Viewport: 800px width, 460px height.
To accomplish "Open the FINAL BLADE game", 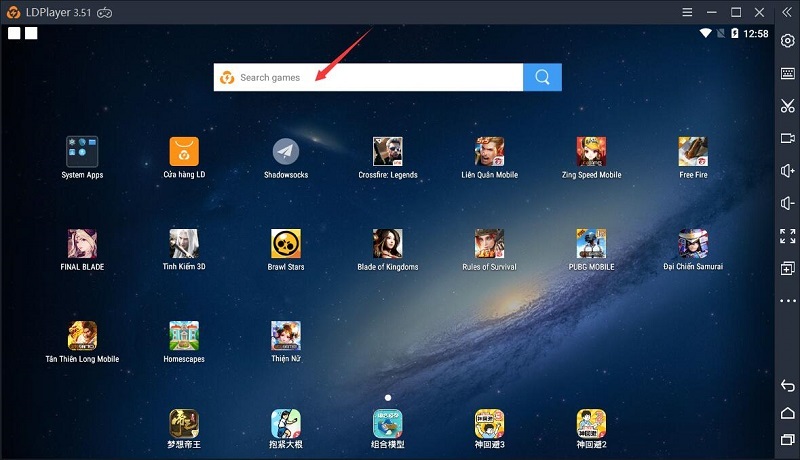I will point(82,243).
